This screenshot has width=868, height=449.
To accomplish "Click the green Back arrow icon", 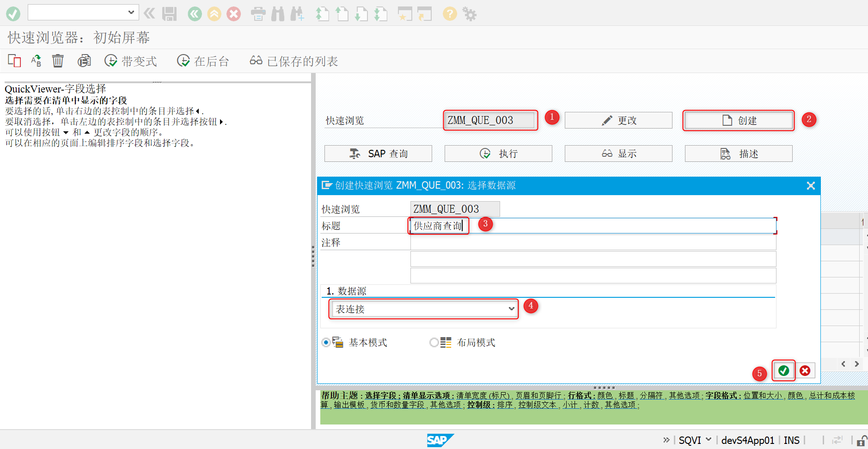I will (195, 13).
